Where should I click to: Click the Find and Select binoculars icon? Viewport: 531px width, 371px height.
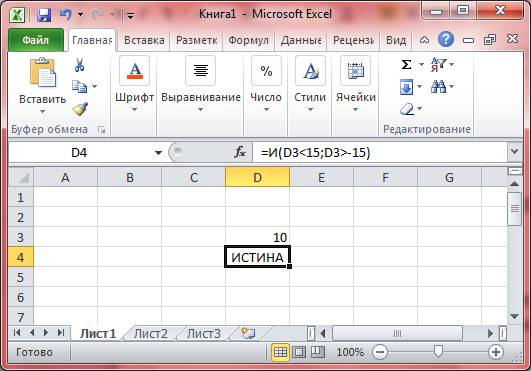[438, 87]
